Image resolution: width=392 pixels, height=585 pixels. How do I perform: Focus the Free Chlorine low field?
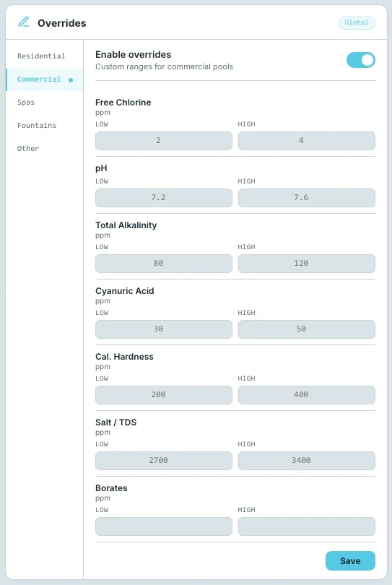(164, 141)
